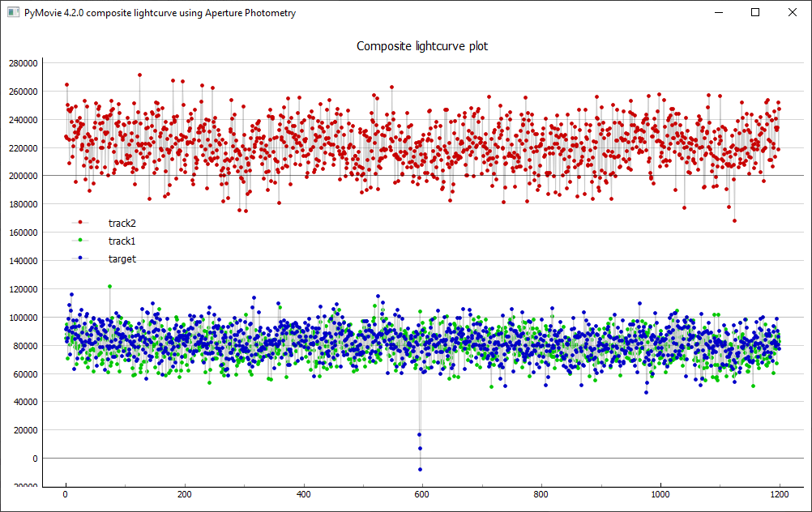Click the 600 x-axis tick label

(422, 494)
